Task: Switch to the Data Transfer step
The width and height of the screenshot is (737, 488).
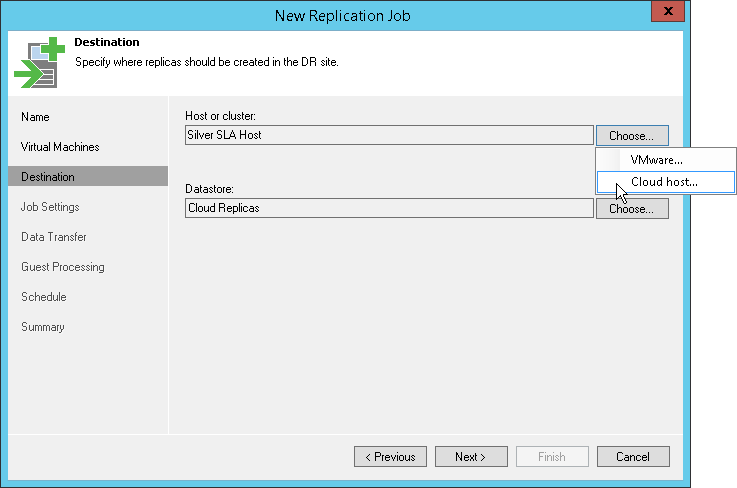Action: click(x=54, y=237)
